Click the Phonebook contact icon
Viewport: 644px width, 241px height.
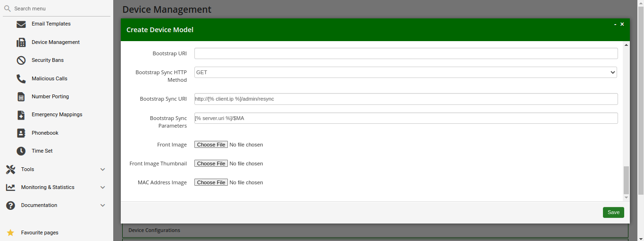pos(21,133)
